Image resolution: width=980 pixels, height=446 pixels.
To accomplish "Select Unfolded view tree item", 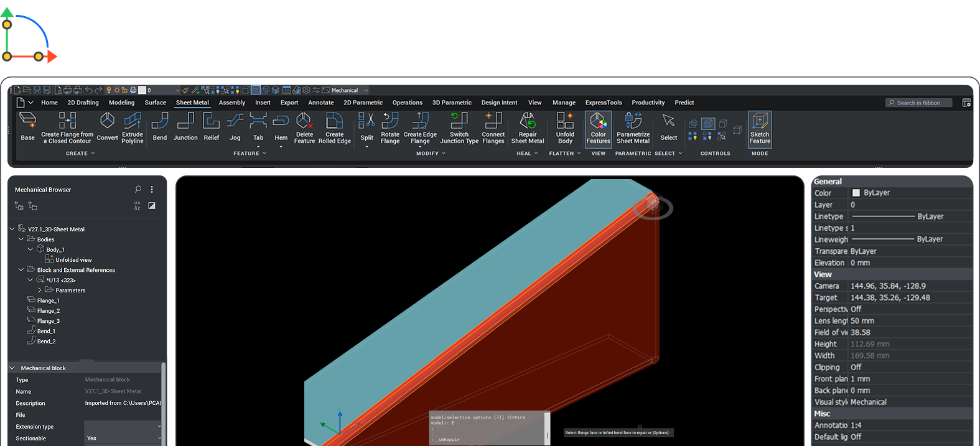I will pos(68,259).
